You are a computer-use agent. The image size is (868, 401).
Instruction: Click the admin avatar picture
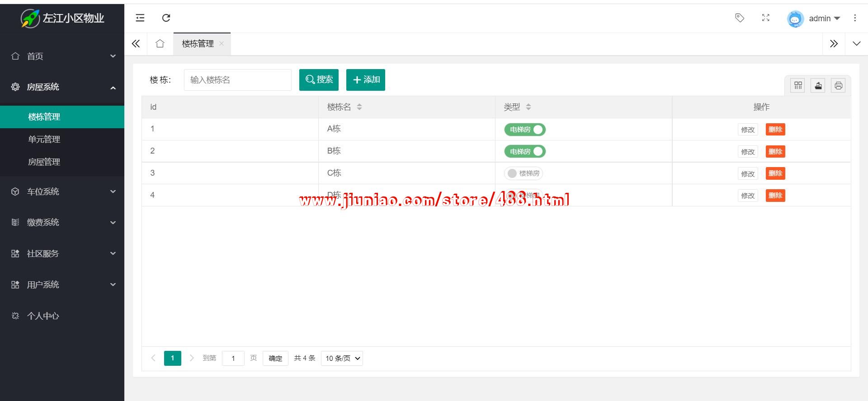(x=795, y=19)
